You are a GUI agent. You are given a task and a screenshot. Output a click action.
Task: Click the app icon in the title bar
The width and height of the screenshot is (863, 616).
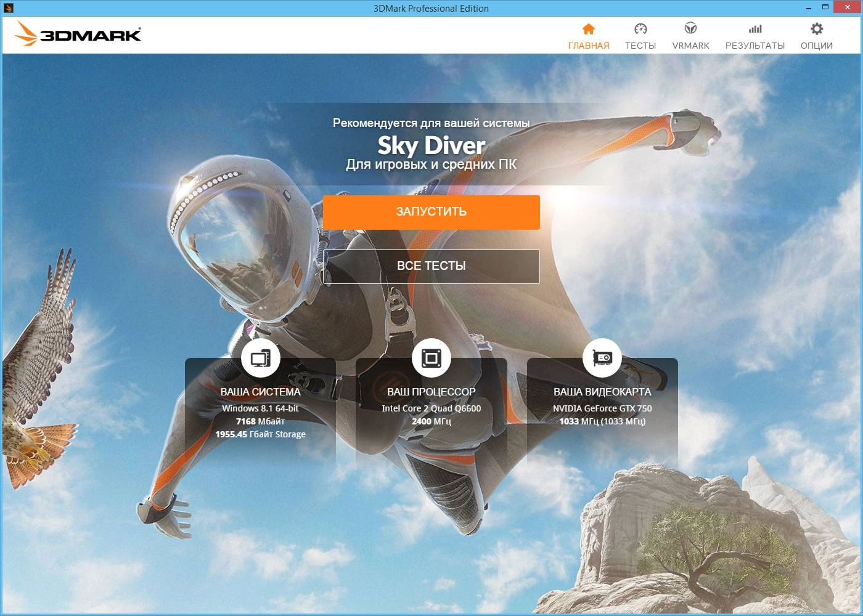point(7,8)
